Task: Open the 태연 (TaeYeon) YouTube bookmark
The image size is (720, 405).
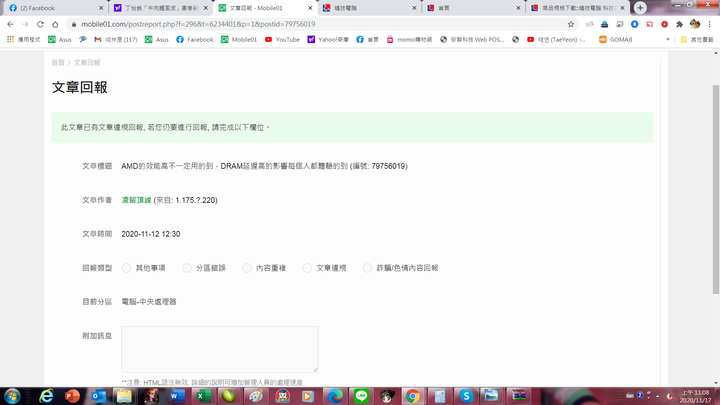Action: point(556,39)
